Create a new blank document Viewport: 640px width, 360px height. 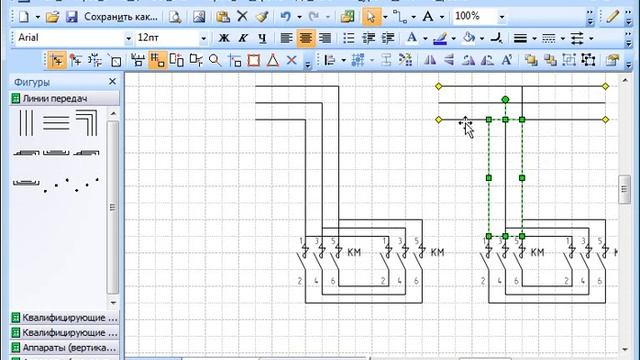point(24,17)
